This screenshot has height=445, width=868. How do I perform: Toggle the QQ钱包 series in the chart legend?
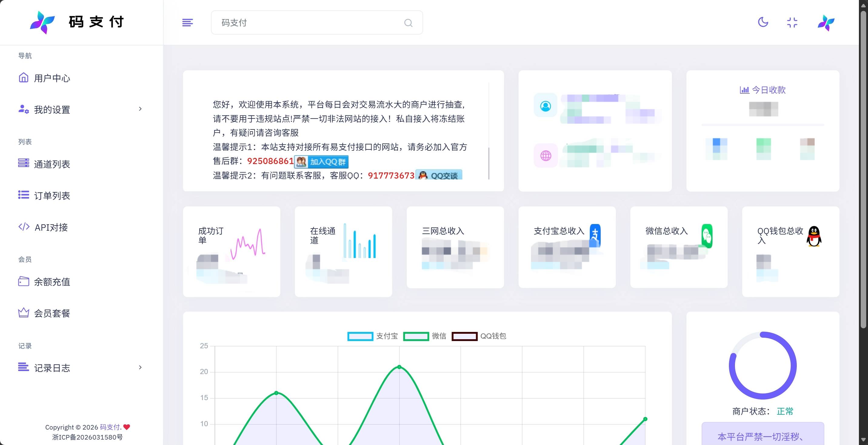[479, 336]
